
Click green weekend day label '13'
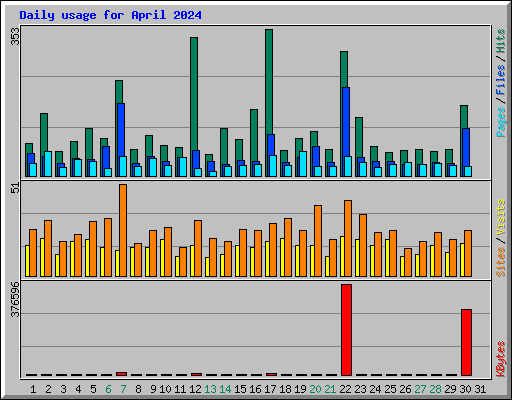[210, 389]
